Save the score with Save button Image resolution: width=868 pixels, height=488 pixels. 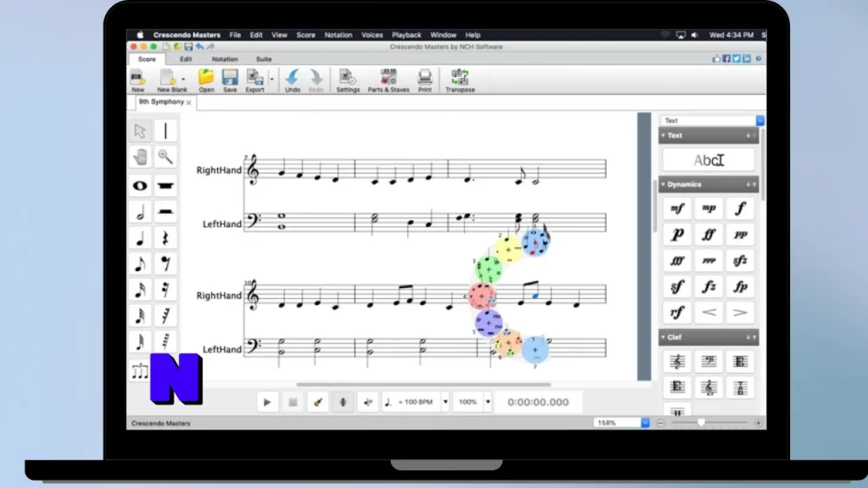(230, 80)
